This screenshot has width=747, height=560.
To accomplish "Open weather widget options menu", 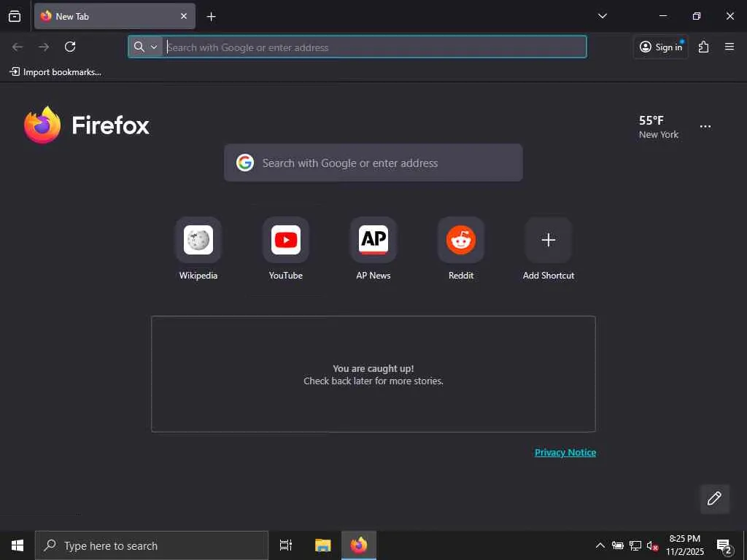I will 705,127.
